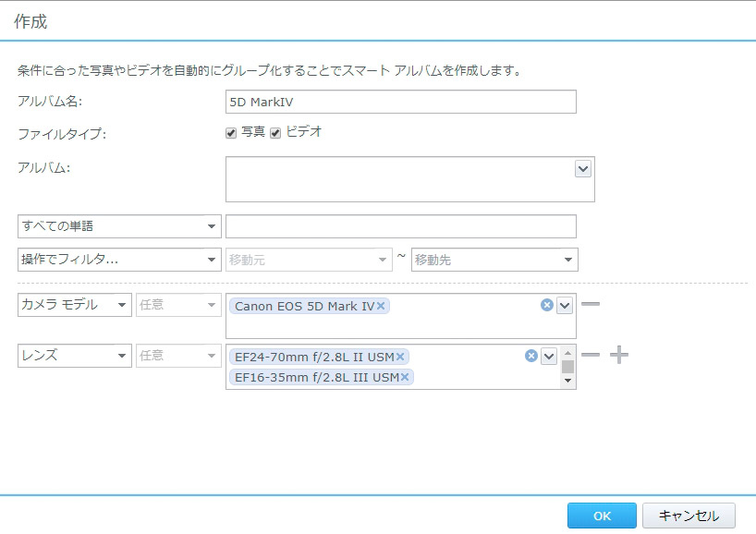
Task: Clear all camera model selections
Action: pyautogui.click(x=547, y=305)
